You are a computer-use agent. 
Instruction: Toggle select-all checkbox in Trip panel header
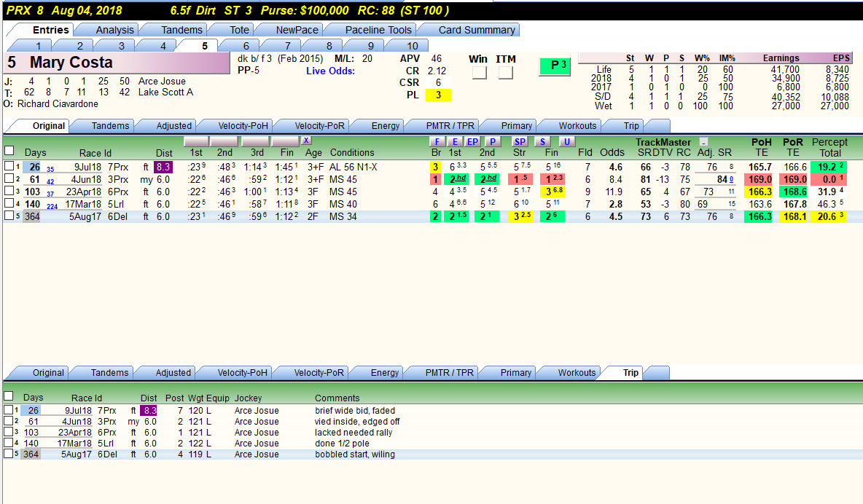pos(8,396)
